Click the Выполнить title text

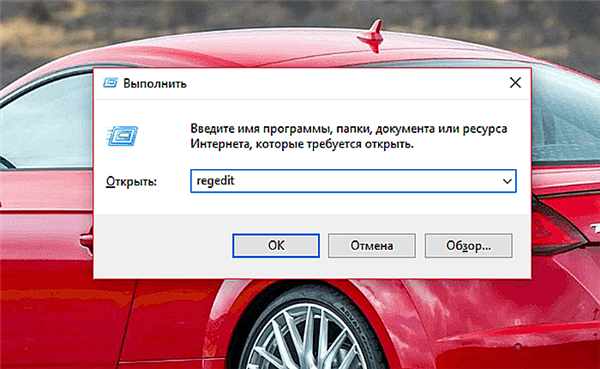point(155,83)
